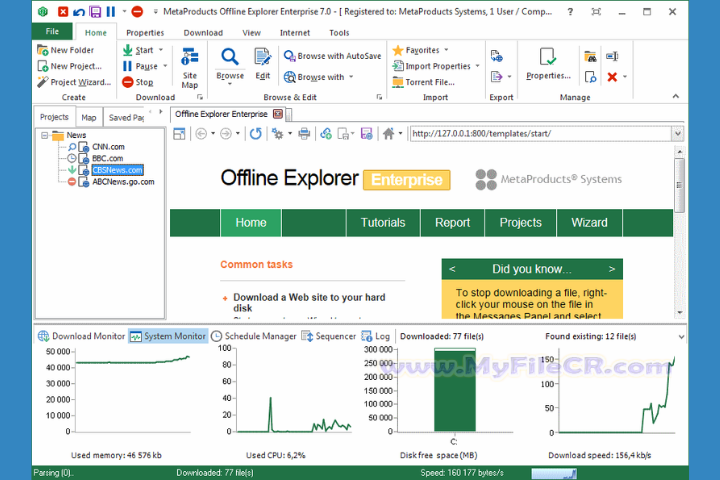
Task: Choose Browse with AutoSave
Action: 332,56
